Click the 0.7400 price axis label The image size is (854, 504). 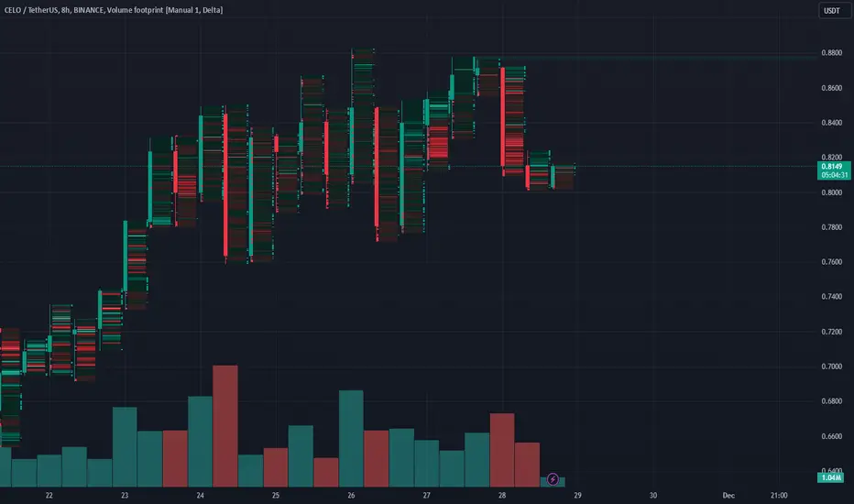tap(832, 297)
